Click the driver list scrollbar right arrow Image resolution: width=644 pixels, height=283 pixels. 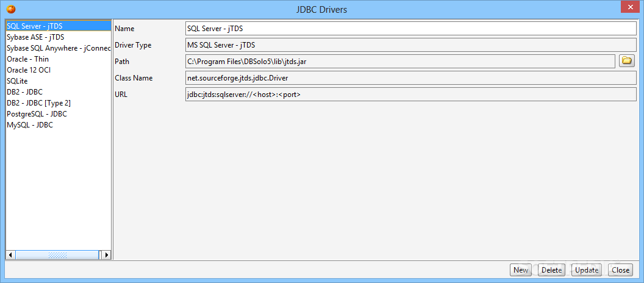point(107,255)
